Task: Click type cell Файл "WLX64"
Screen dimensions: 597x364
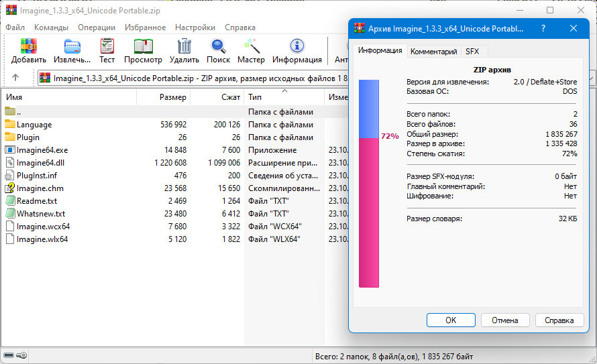Action: click(274, 239)
